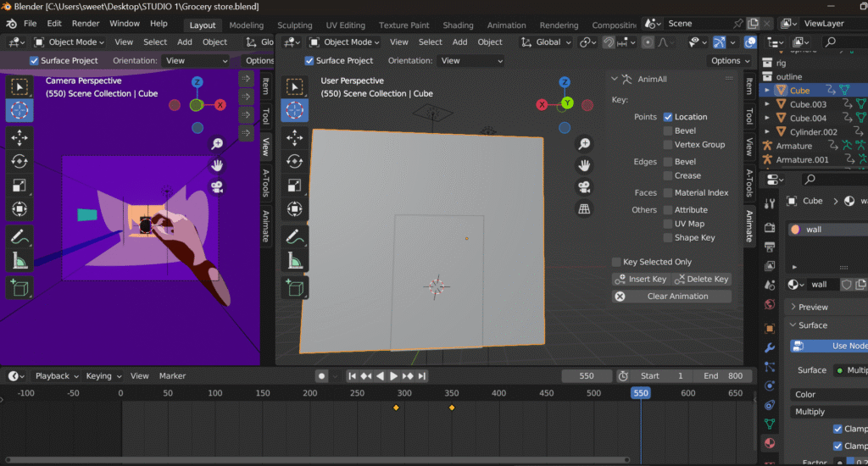The width and height of the screenshot is (868, 466).
Task: Enable the Key Selected Only checkbox
Action: pos(617,262)
